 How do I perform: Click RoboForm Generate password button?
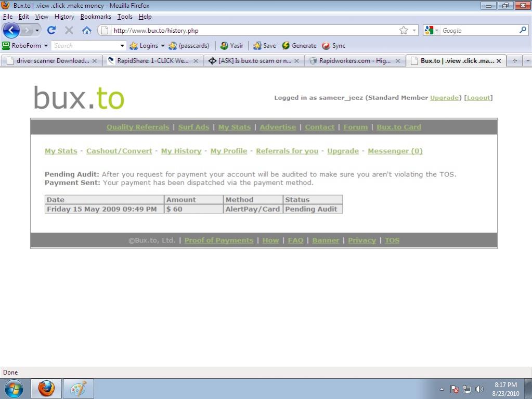coord(299,45)
